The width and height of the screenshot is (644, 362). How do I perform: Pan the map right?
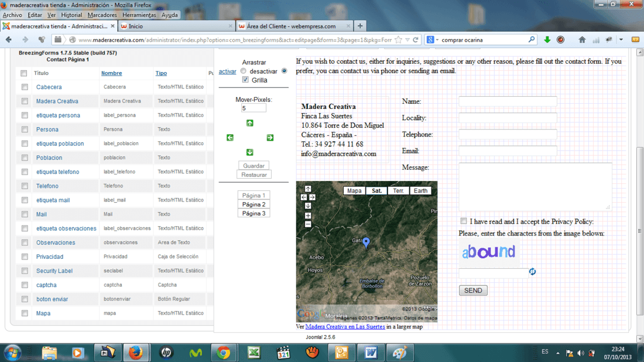pos(312,197)
